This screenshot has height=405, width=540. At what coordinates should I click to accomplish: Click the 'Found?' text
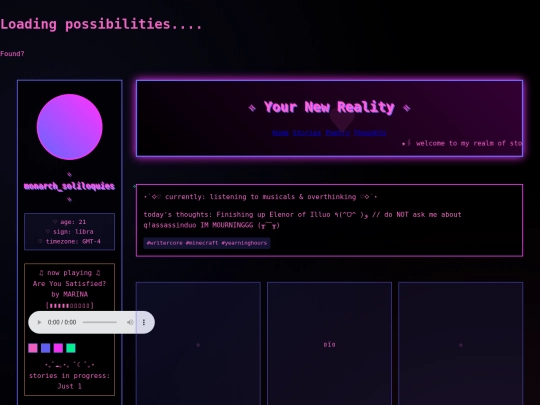[x=12, y=54]
